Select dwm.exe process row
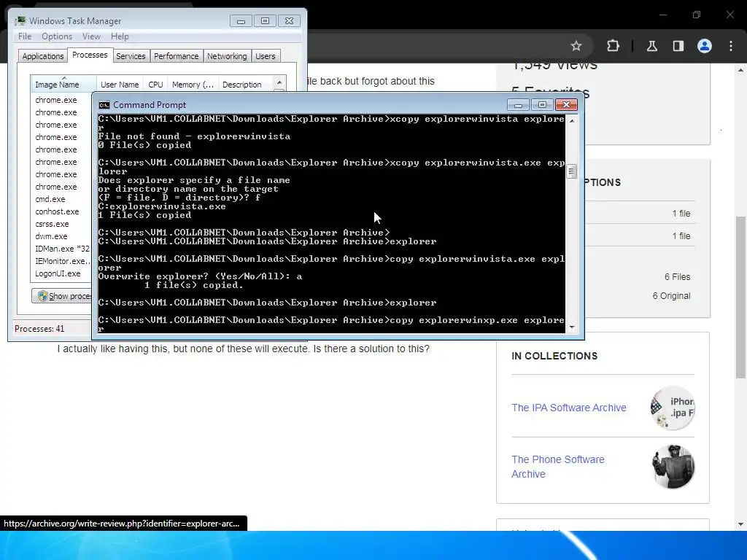This screenshot has width=747, height=560. (x=61, y=236)
